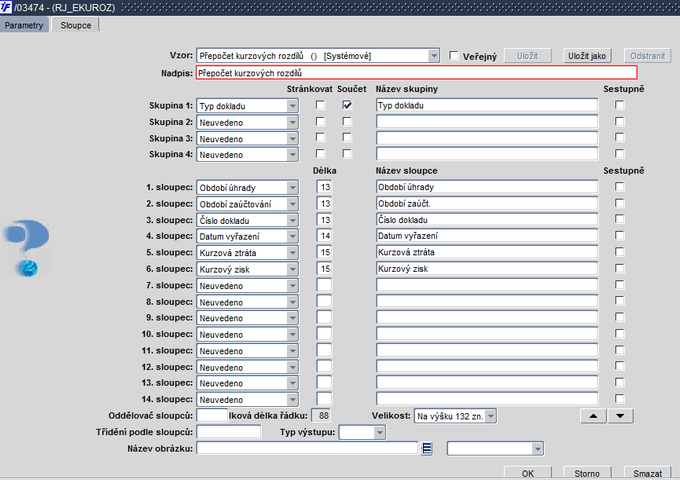Click the move up arrow button
Image resolution: width=680 pixels, height=480 pixels.
point(594,415)
